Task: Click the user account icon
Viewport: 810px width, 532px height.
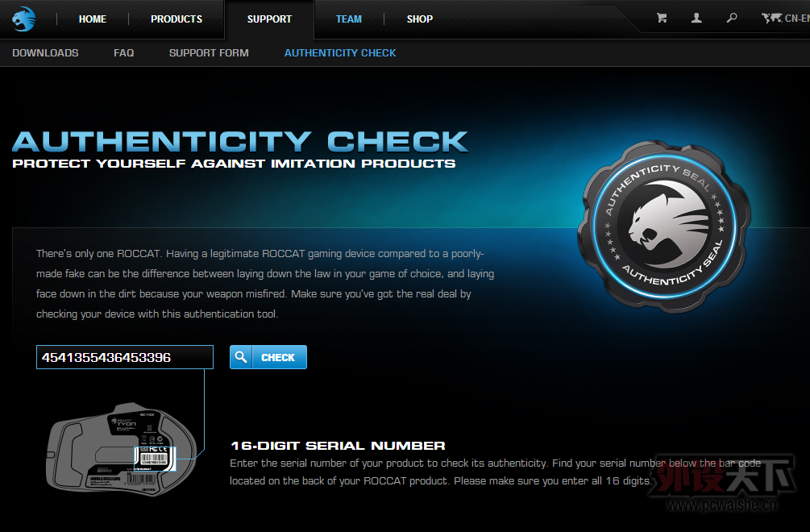Action: pyautogui.click(x=696, y=18)
